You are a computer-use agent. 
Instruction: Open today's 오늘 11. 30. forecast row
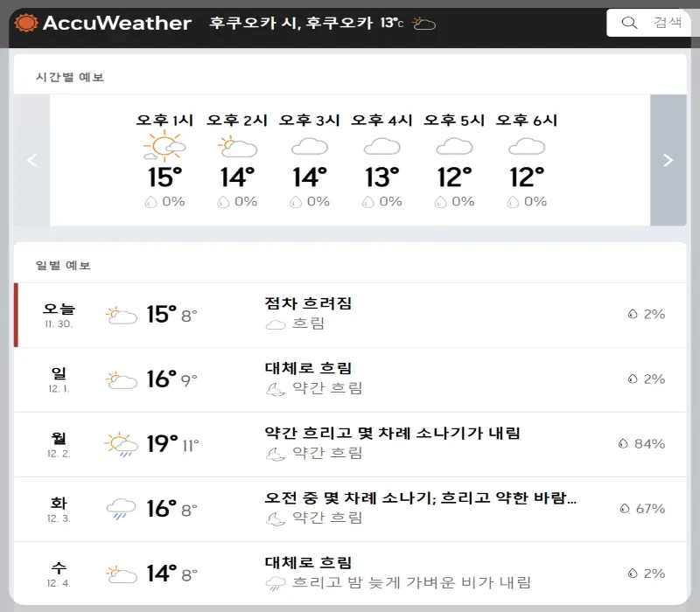[350, 315]
